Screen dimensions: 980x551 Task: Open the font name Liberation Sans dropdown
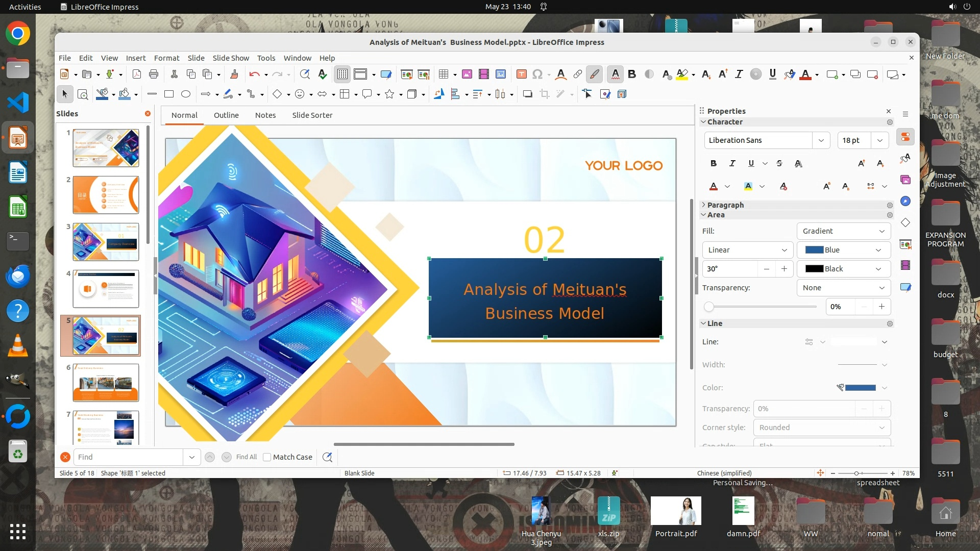click(x=821, y=140)
